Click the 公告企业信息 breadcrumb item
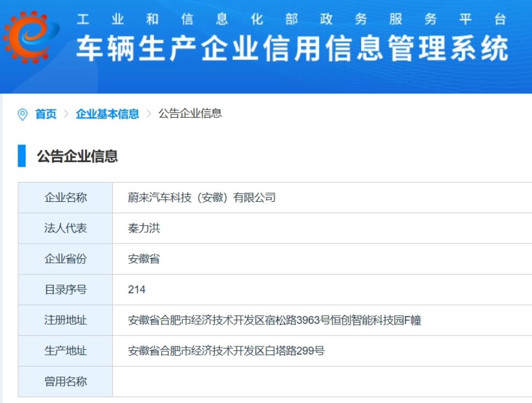Viewport: 532px width, 403px height. point(190,113)
